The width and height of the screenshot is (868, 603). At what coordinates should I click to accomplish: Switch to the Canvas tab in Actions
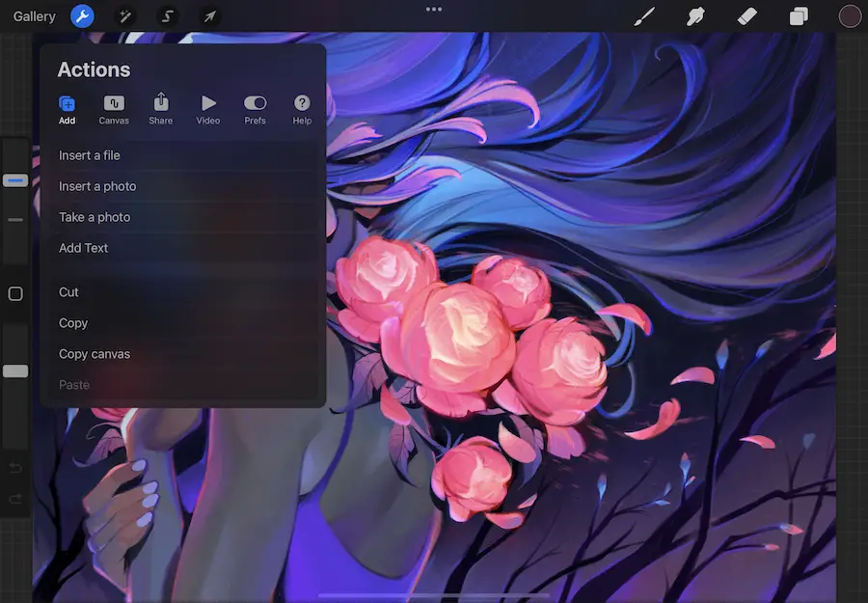pos(114,110)
